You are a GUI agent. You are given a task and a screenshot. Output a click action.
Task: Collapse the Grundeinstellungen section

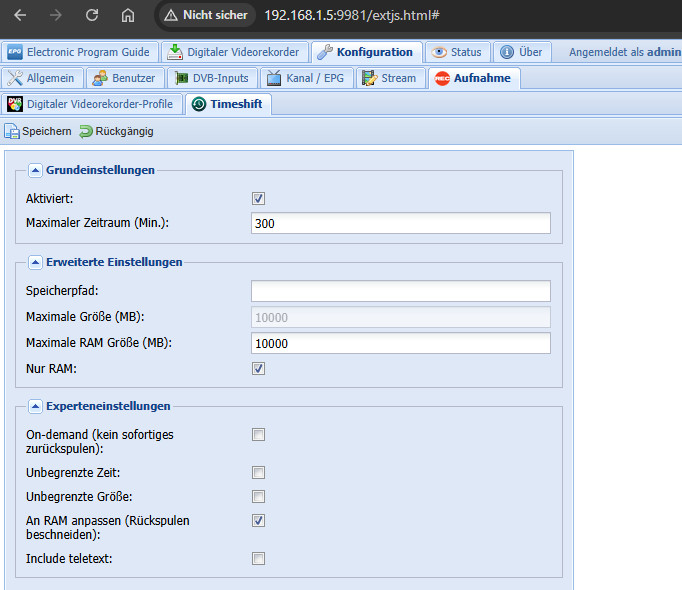click(x=34, y=170)
